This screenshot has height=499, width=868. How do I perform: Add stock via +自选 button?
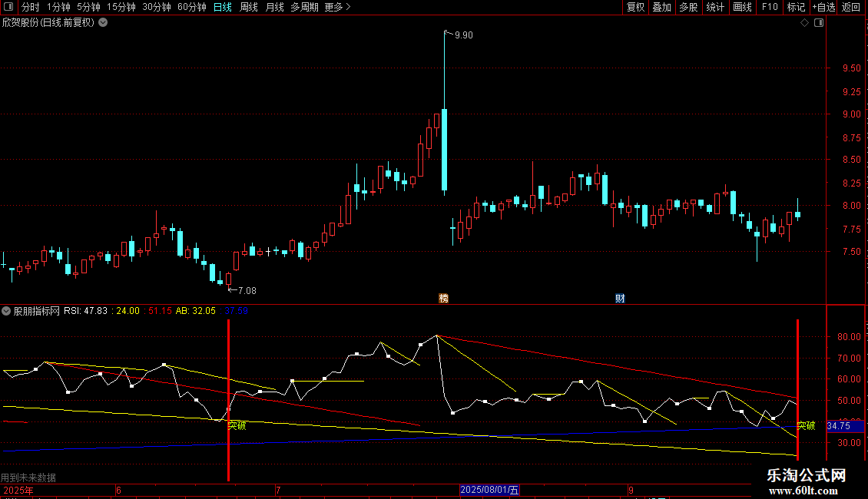823,7
